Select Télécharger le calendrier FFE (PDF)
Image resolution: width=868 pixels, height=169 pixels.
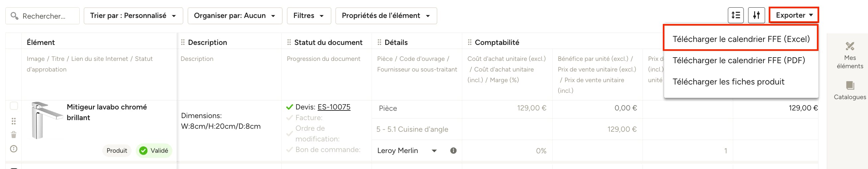point(738,61)
